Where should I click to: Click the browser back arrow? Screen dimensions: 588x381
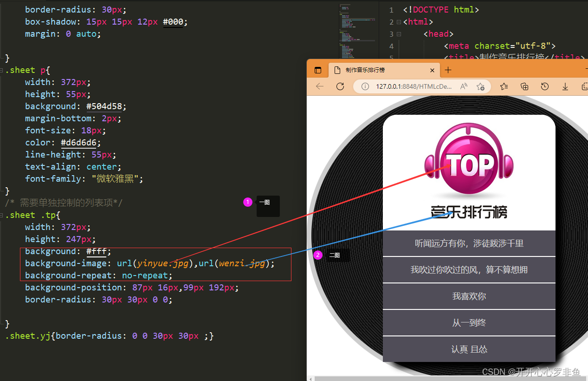319,86
